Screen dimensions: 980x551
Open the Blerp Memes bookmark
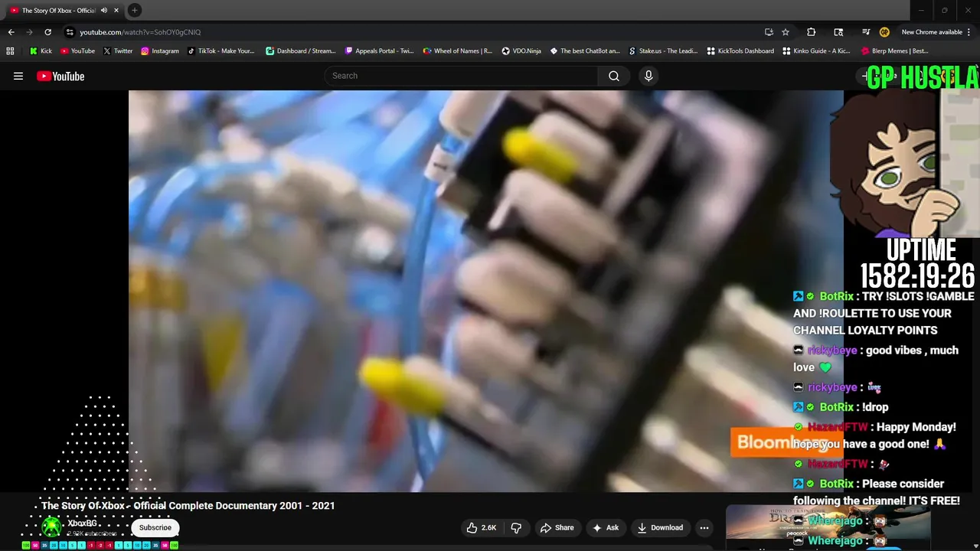tap(895, 51)
